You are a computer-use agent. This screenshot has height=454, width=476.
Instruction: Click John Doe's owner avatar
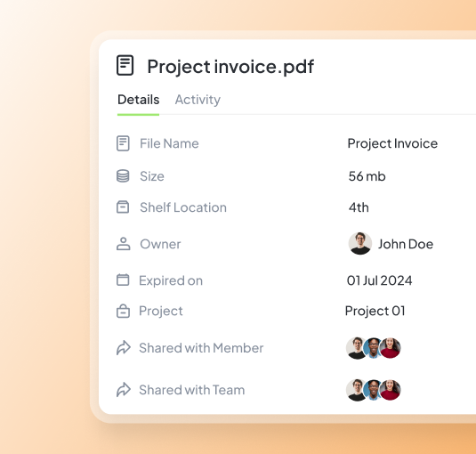tap(360, 244)
